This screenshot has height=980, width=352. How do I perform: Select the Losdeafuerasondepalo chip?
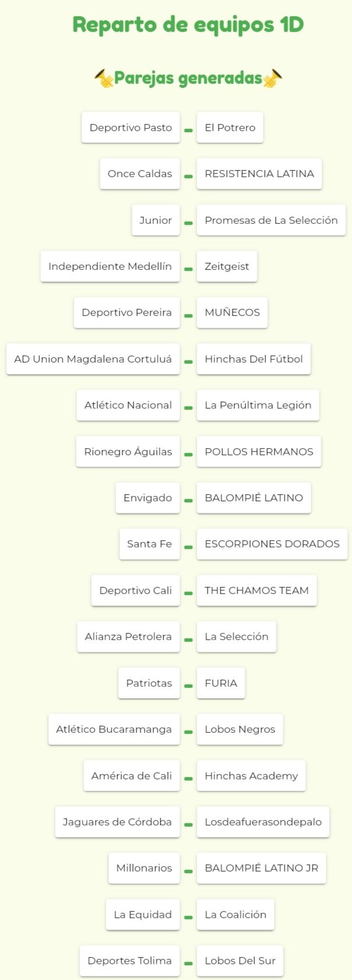click(263, 822)
